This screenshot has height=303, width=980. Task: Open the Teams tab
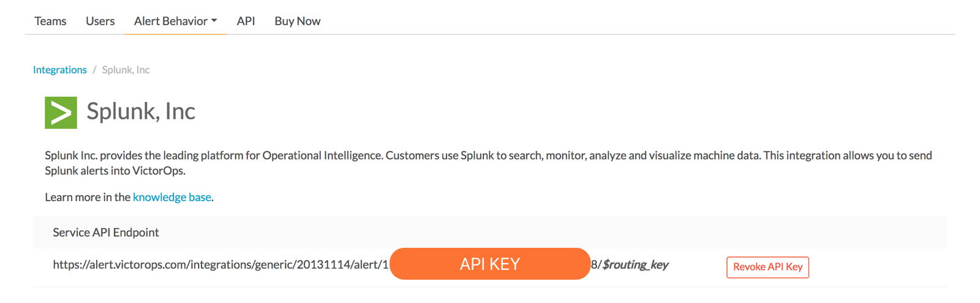click(x=50, y=21)
